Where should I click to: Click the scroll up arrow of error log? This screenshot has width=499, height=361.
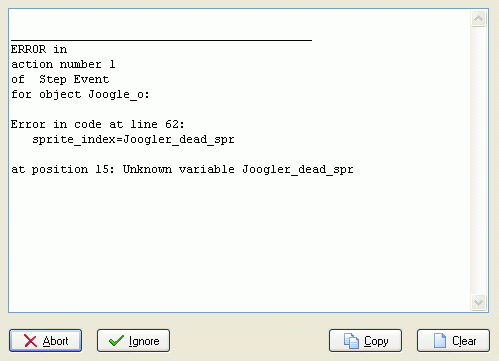click(x=479, y=18)
